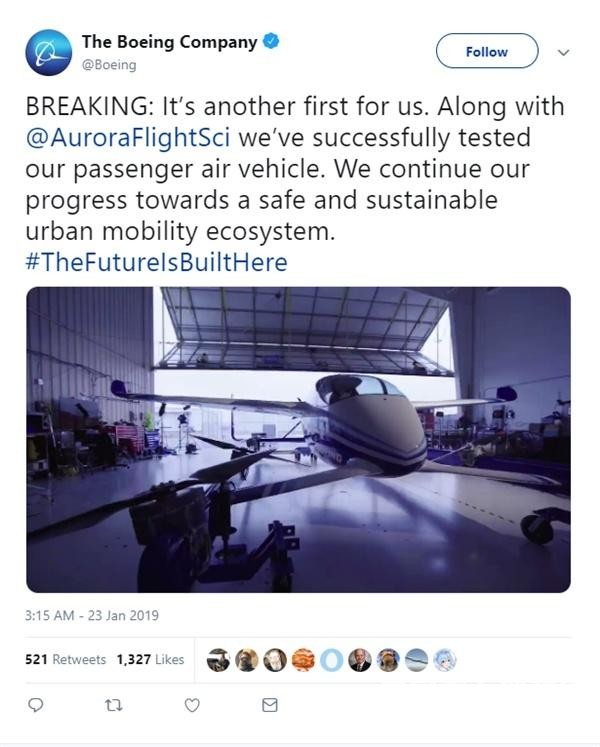This screenshot has width=600, height=747.
Task: Click the @Boeing handle
Action: [108, 65]
